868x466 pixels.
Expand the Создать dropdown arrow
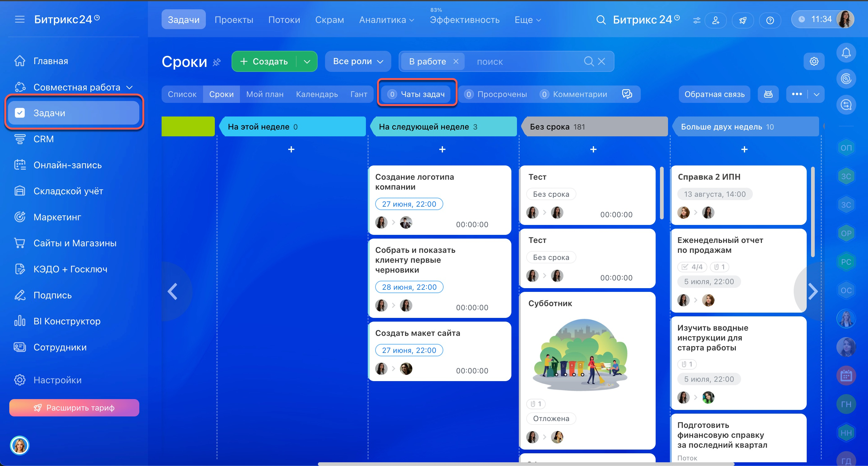[x=307, y=61]
